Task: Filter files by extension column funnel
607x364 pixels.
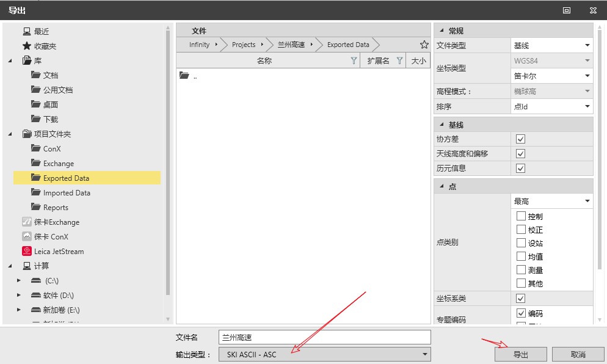Action: click(399, 60)
